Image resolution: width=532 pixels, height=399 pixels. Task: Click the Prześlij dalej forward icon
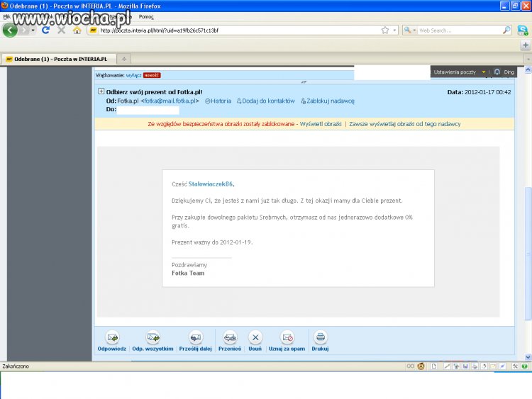coord(196,337)
